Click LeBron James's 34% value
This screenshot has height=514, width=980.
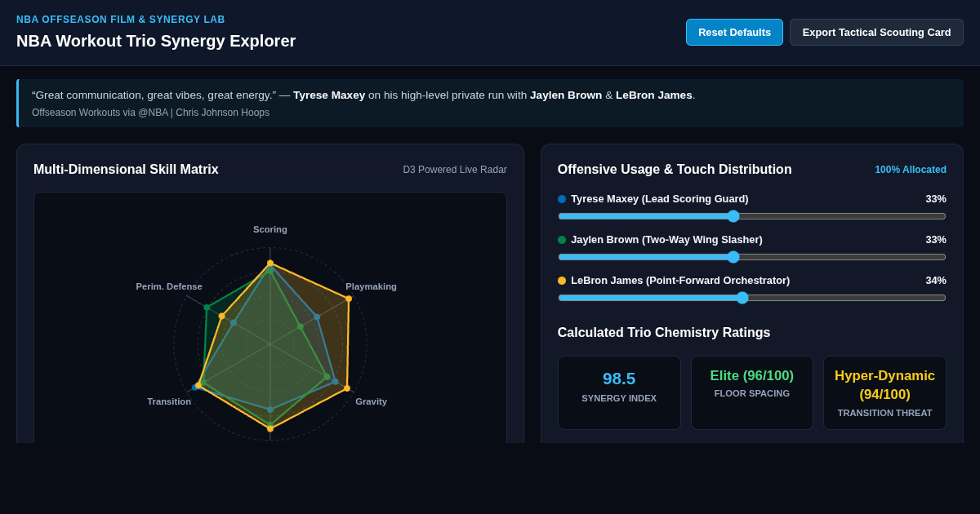936,281
